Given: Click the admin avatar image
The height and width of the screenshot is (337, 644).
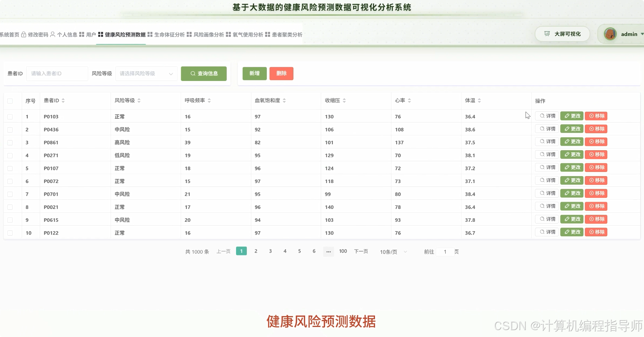Looking at the screenshot, I should [610, 34].
